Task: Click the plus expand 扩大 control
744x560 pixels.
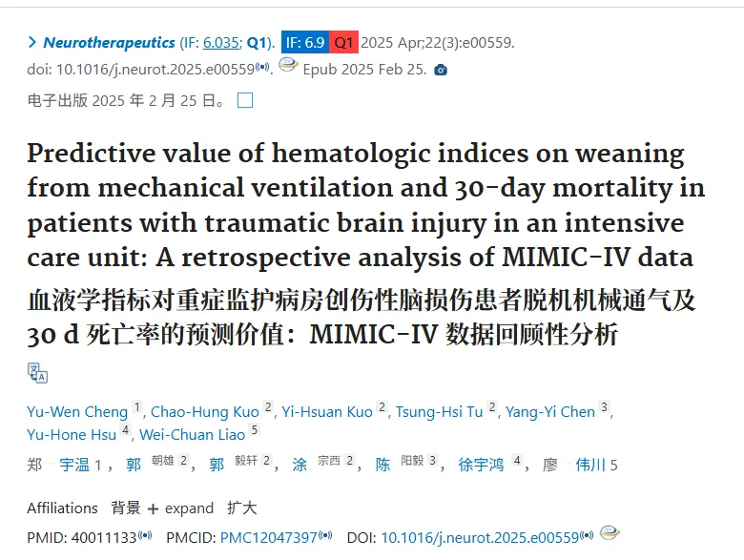Action: coord(202,508)
